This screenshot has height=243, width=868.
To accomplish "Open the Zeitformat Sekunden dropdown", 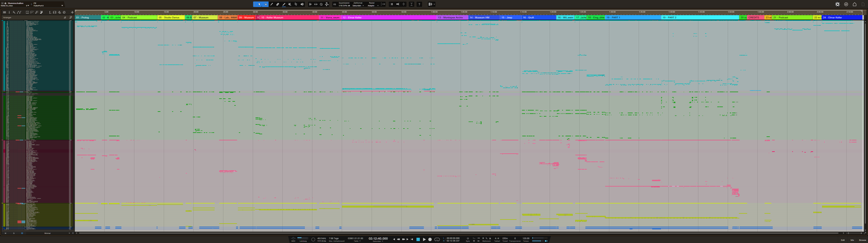I will click(358, 5).
